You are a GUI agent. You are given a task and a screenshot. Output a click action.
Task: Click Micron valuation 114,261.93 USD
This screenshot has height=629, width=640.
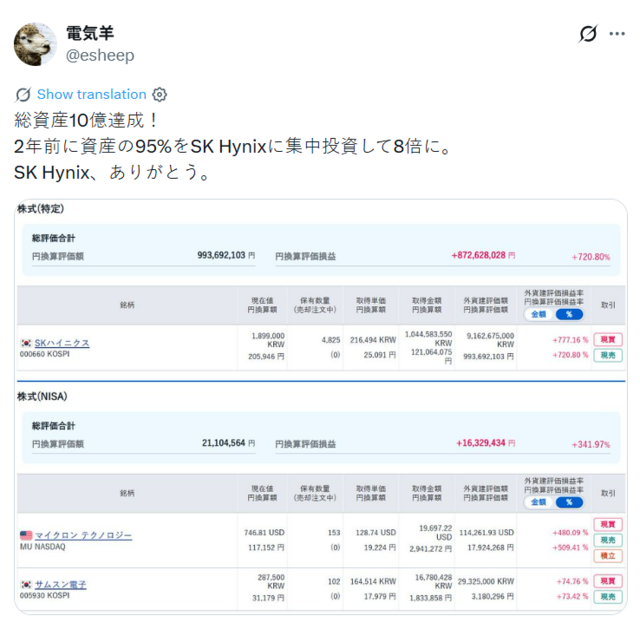[487, 533]
